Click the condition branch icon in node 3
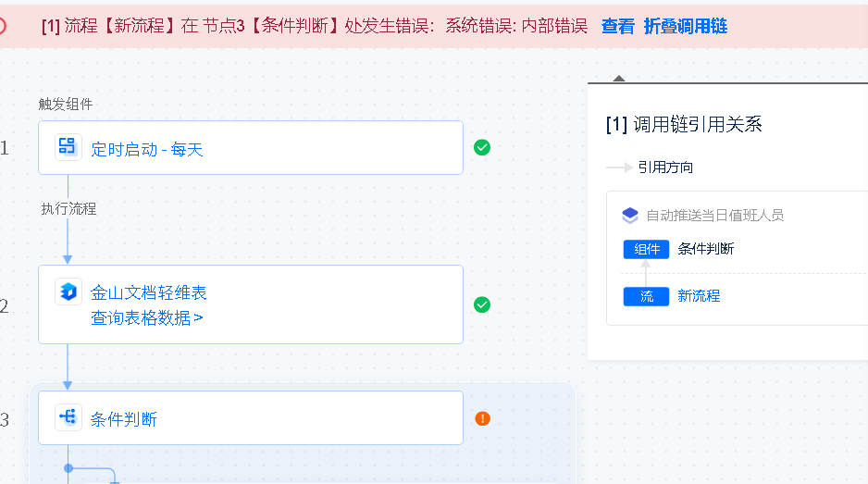 click(x=68, y=417)
